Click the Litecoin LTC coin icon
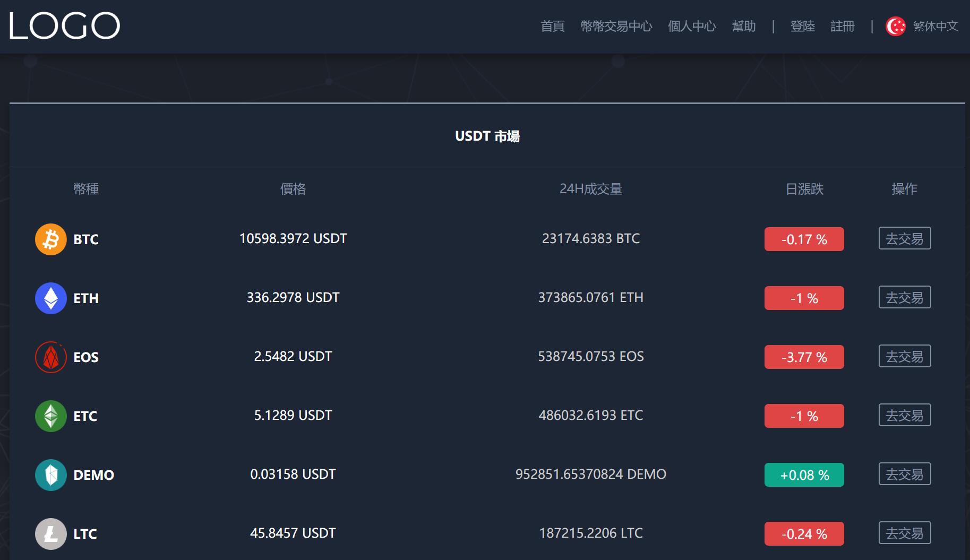The height and width of the screenshot is (560, 970). coord(51,534)
